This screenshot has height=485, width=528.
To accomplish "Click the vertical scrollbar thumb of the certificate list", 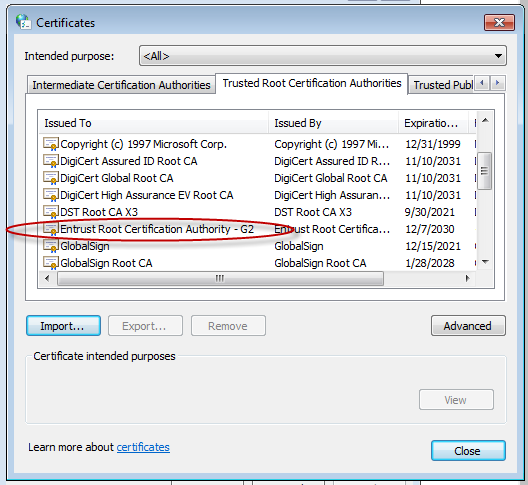I will 485,171.
